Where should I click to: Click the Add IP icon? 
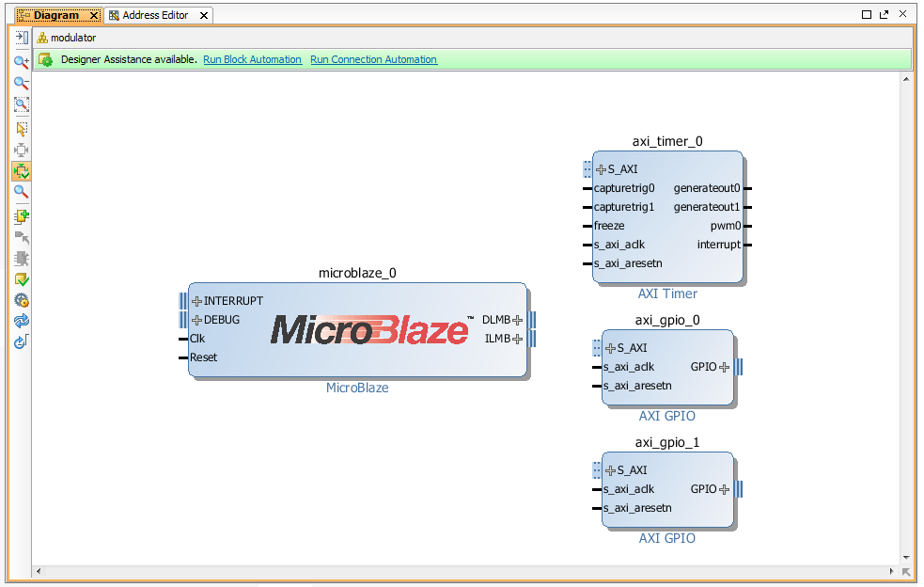coord(22,216)
